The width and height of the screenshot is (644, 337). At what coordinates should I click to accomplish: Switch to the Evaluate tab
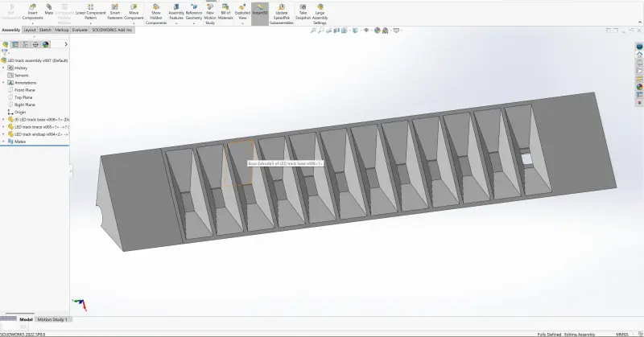tap(80, 30)
